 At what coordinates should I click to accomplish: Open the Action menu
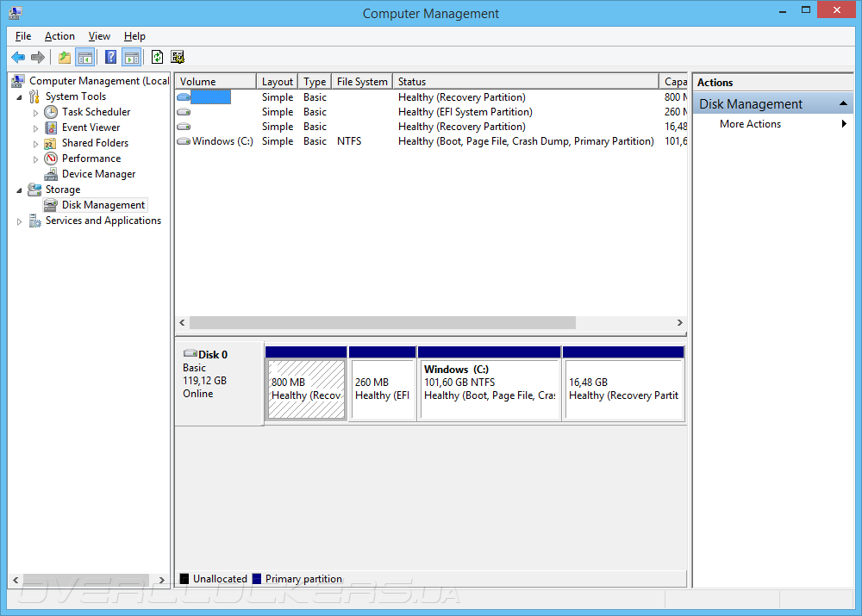[x=59, y=36]
